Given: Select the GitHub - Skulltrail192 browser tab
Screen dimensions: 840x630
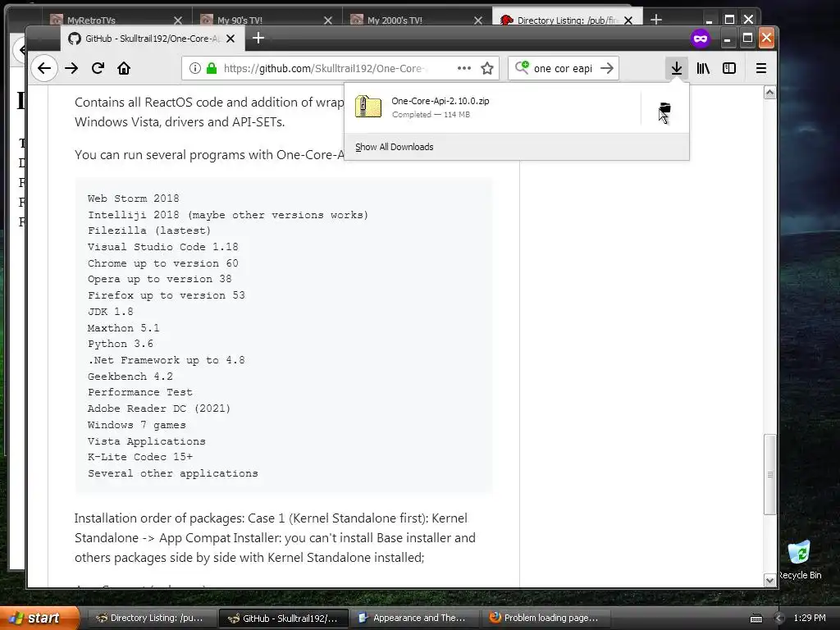Looking at the screenshot, I should pos(153,39).
